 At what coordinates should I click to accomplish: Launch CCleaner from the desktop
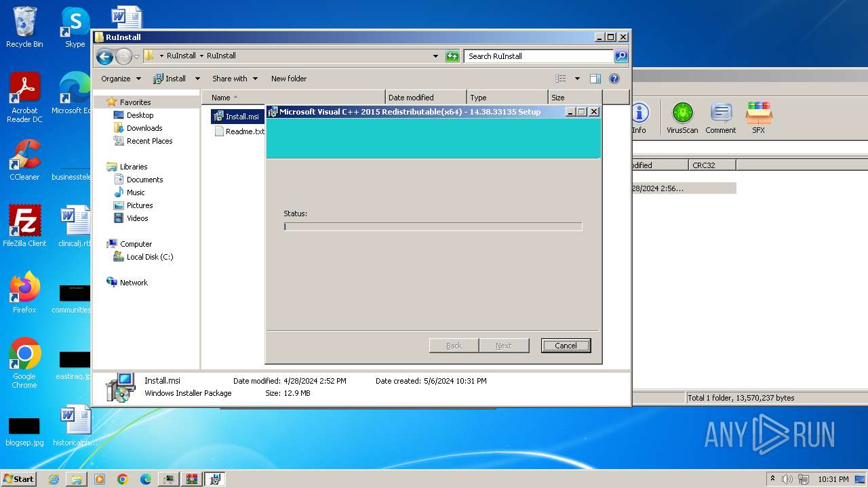[x=24, y=160]
